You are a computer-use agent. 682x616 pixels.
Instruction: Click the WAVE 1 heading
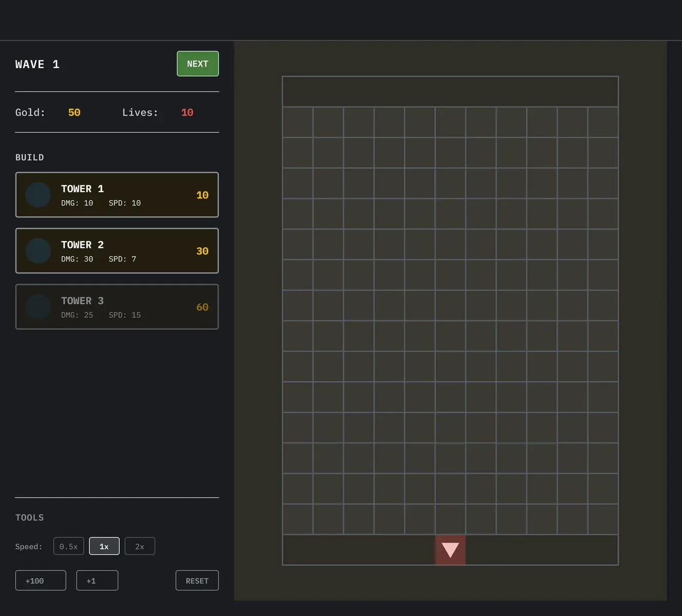37,64
